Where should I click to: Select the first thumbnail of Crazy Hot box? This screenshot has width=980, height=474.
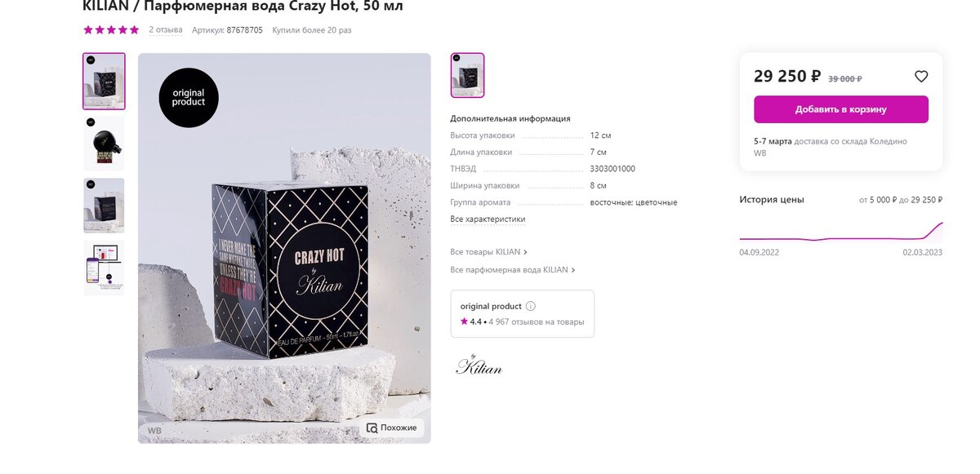point(104,82)
